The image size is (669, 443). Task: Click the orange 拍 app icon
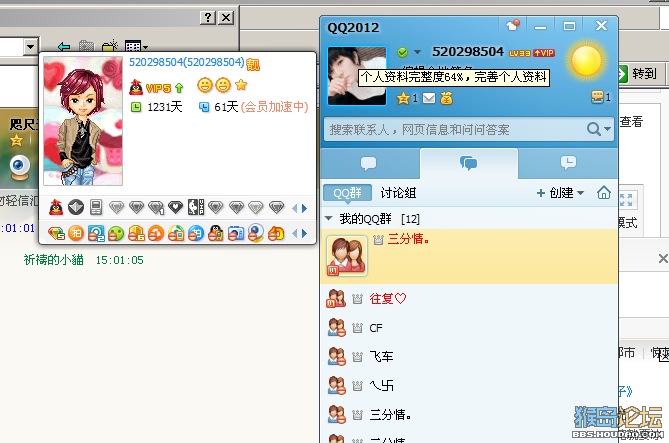76,233
